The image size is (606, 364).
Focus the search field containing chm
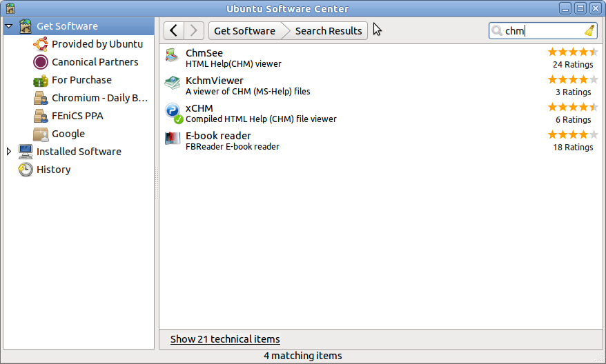coord(543,30)
